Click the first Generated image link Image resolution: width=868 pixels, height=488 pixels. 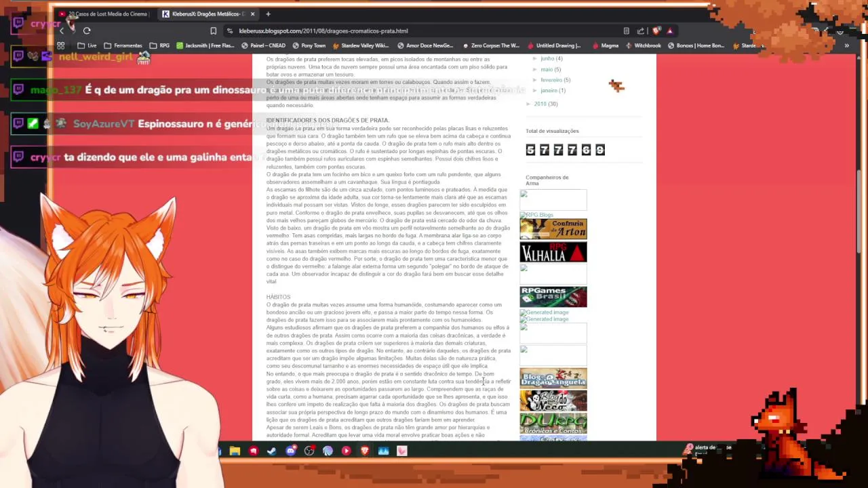pyautogui.click(x=545, y=312)
